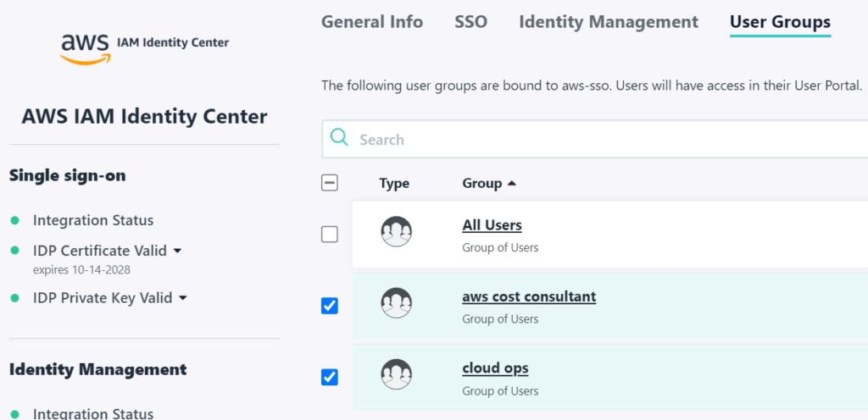Click the aws cost consultant group avatar icon
Viewport: 868px width, 420px height.
(x=397, y=303)
